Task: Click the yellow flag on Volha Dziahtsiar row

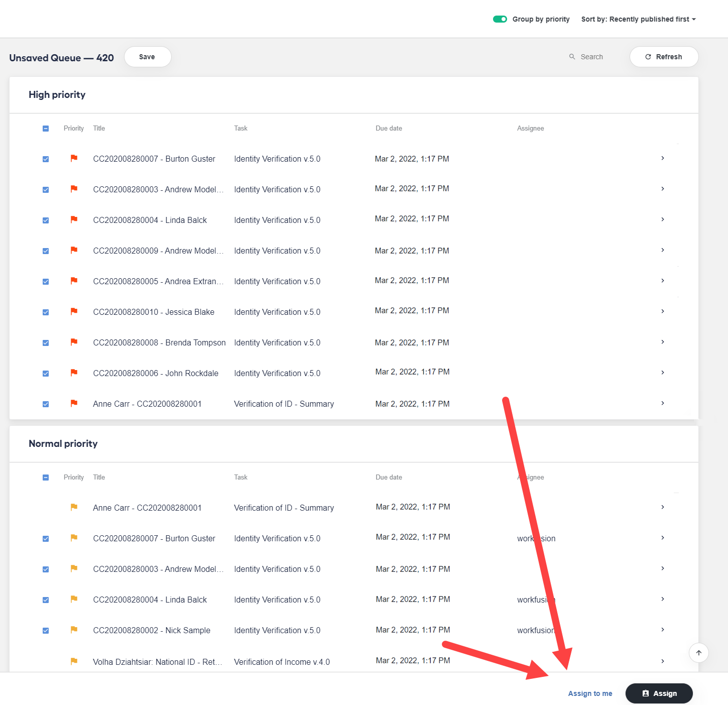Action: coord(74,661)
